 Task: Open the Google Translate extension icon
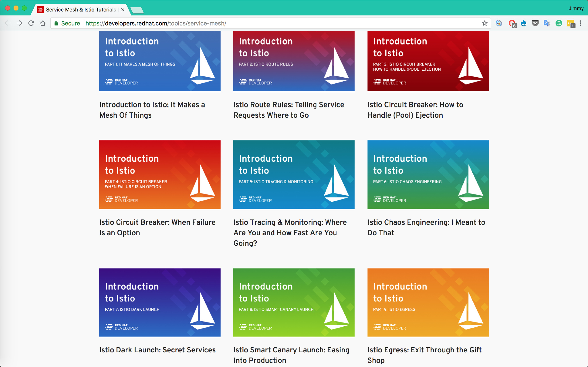[547, 23]
